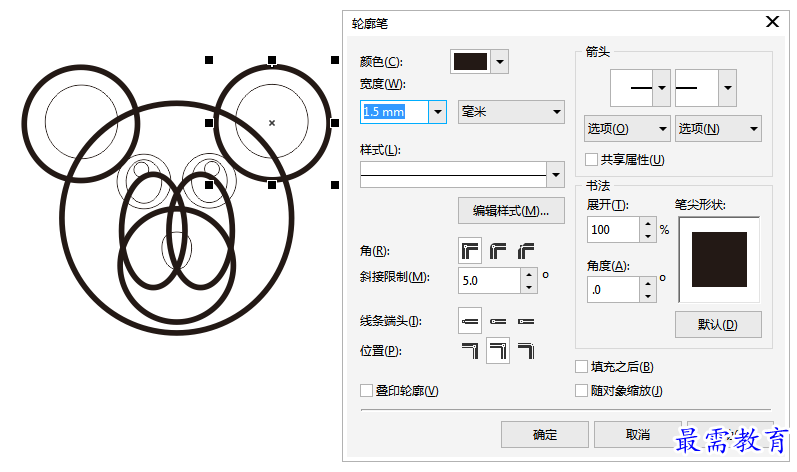Open the start arrowhead dropdown

661,88
